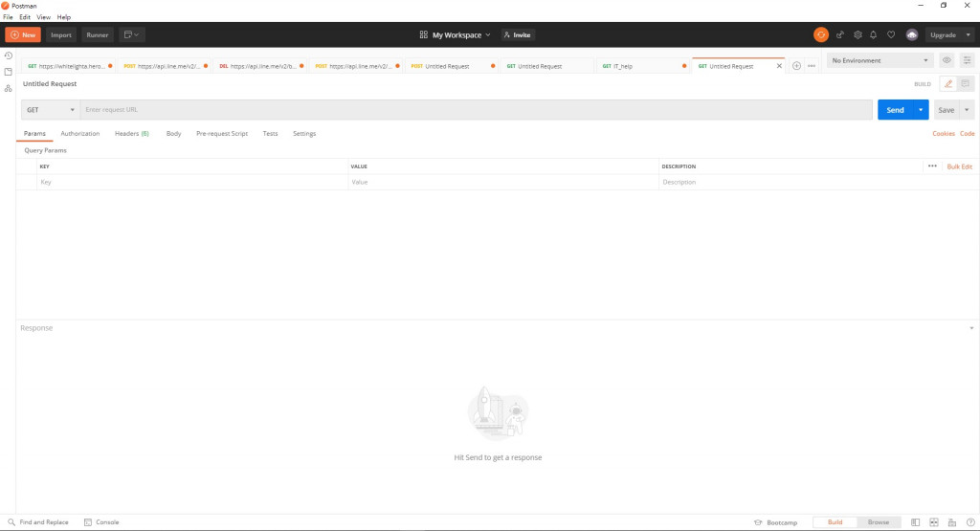This screenshot has width=980, height=531.
Task: Click the new window dropdown button
Action: pyautogui.click(x=131, y=35)
